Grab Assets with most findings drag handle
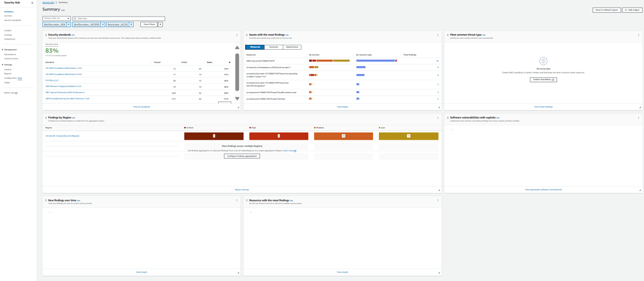Viewport: 644px width, 281px height. (247, 35)
